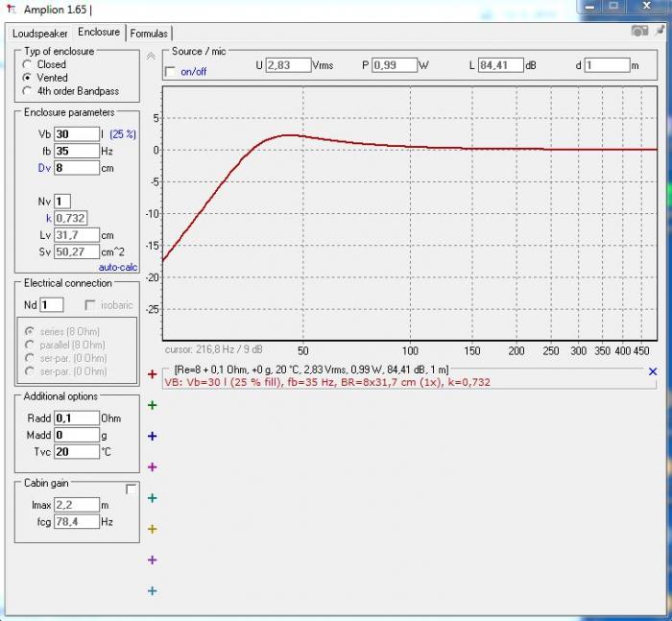672x621 pixels.
Task: Click the lmax cabin length field
Action: point(77,505)
